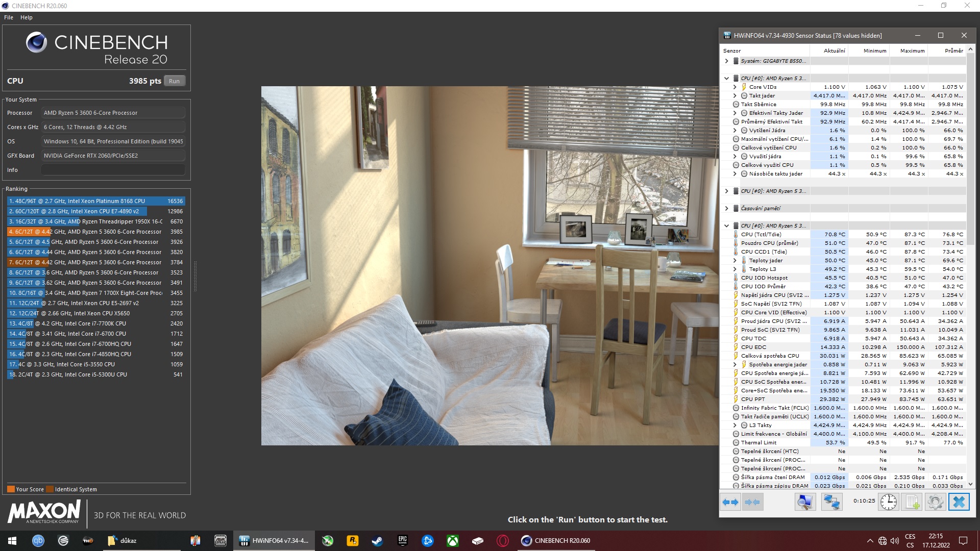Viewport: 980px width, 551px height.
Task: Reset sensor min/max with the clock icon
Action: coord(889,502)
